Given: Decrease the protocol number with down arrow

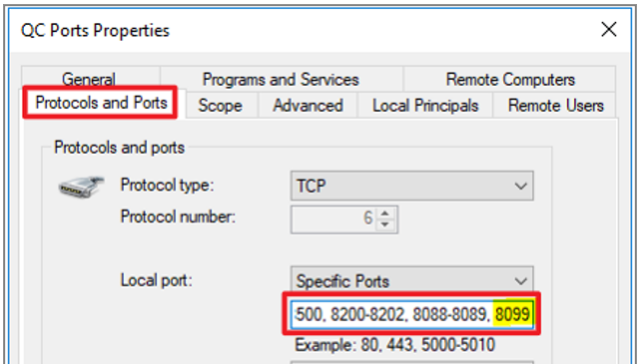Looking at the screenshot, I should coord(384,225).
